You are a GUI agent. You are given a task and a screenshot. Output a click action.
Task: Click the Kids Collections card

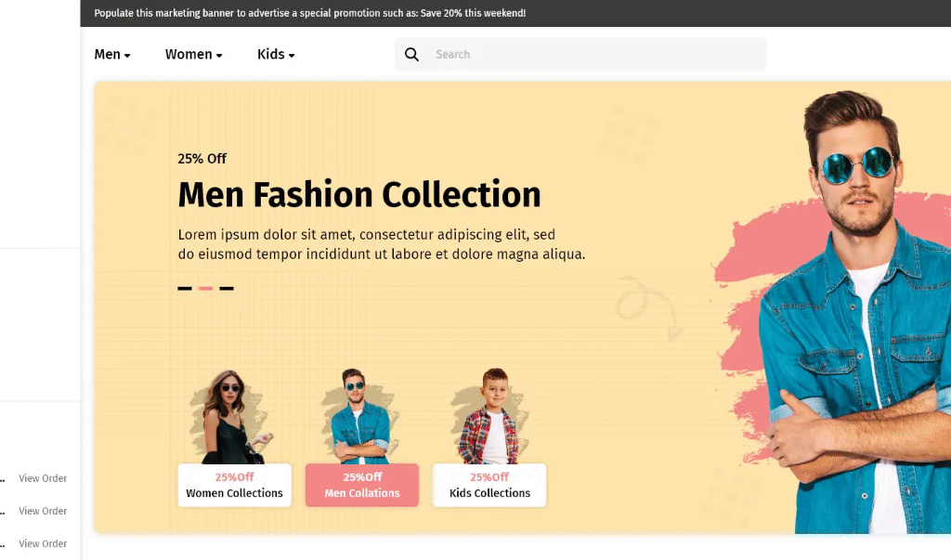coord(489,486)
